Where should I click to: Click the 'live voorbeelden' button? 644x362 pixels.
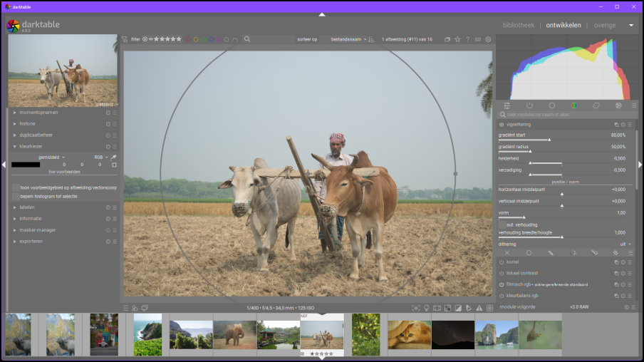coord(64,172)
